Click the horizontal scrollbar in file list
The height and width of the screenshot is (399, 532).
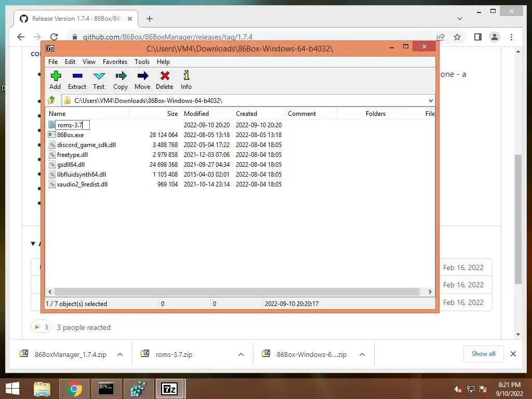point(237,291)
